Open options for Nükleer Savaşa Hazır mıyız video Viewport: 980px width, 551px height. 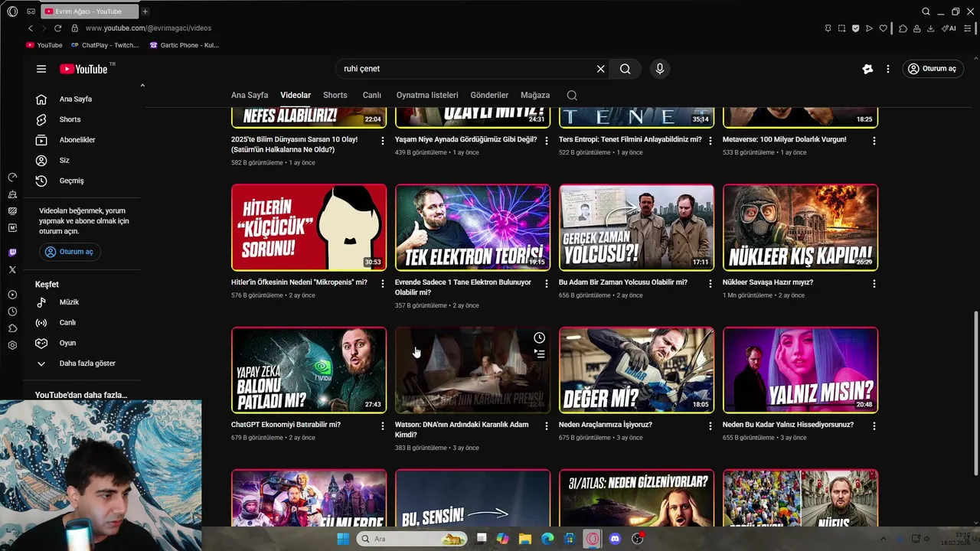[874, 284]
